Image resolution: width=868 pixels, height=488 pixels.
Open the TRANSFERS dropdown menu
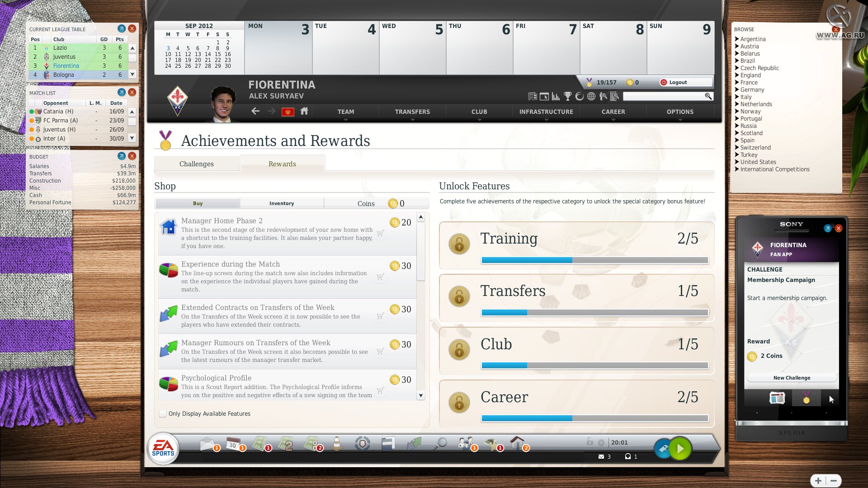[412, 112]
